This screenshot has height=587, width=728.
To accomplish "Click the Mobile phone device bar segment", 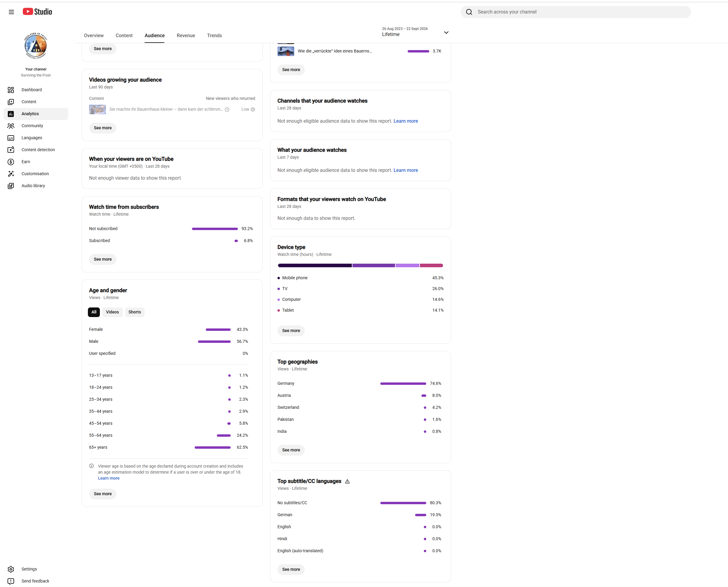I will (x=314, y=265).
